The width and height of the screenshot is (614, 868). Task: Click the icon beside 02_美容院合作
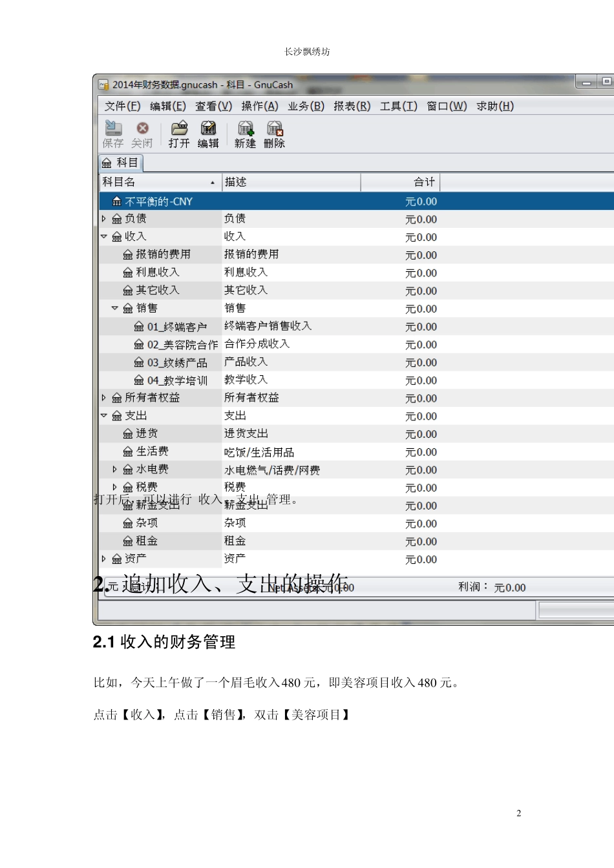(139, 345)
